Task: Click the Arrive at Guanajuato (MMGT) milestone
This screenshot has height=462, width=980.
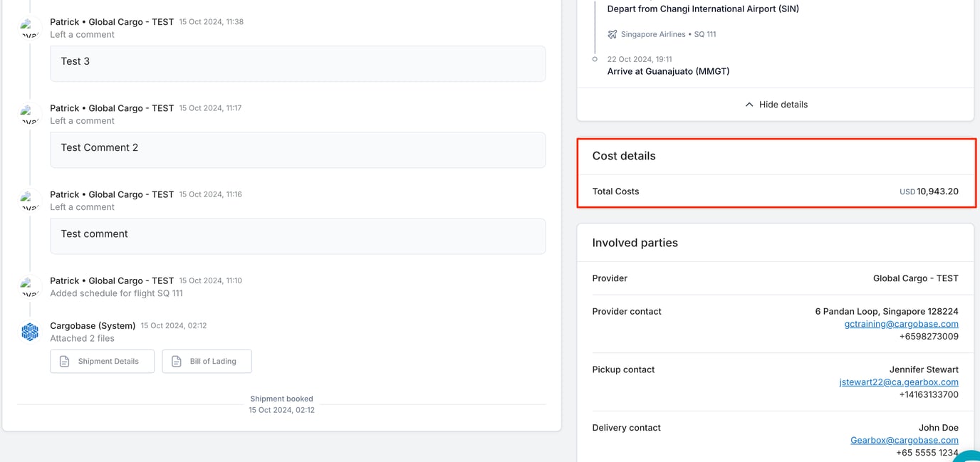Action: [x=668, y=70]
